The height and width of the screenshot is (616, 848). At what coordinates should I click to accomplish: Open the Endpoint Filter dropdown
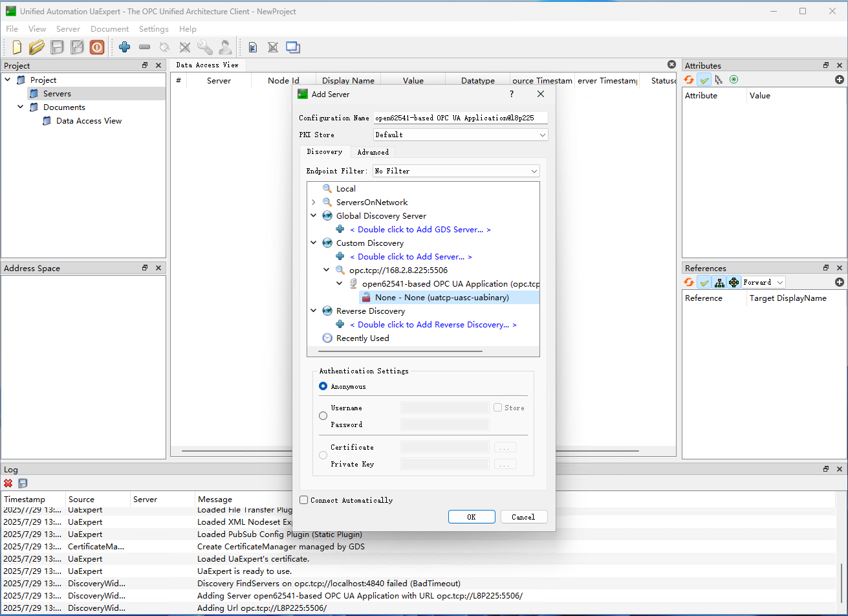456,171
